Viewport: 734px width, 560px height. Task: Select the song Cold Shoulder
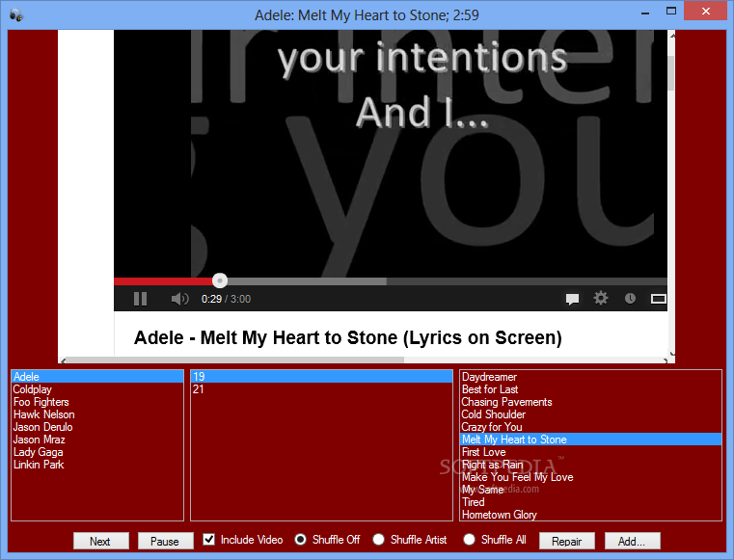point(590,414)
